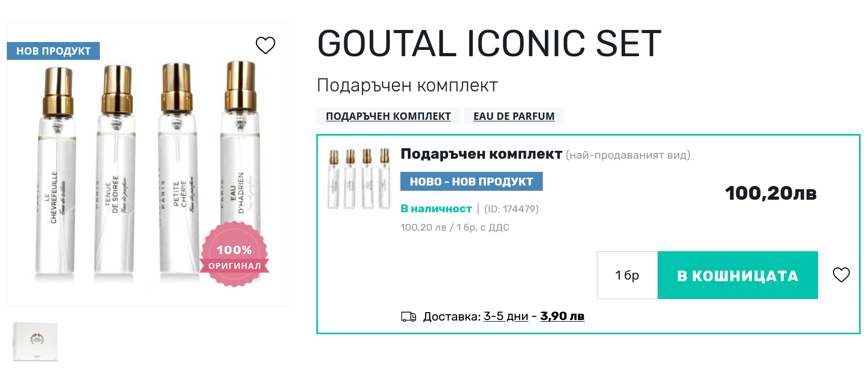Click the 100,20лв price
This screenshot has width=868, height=391.
[x=771, y=193]
